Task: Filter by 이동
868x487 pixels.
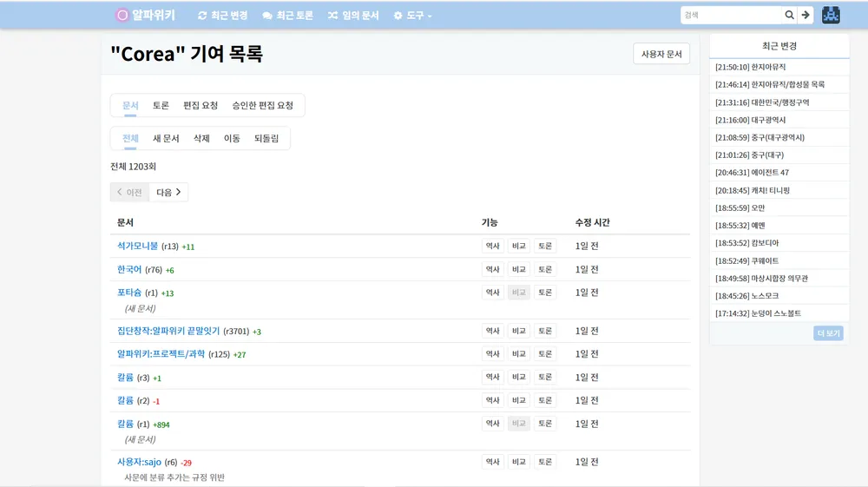Action: click(x=232, y=138)
